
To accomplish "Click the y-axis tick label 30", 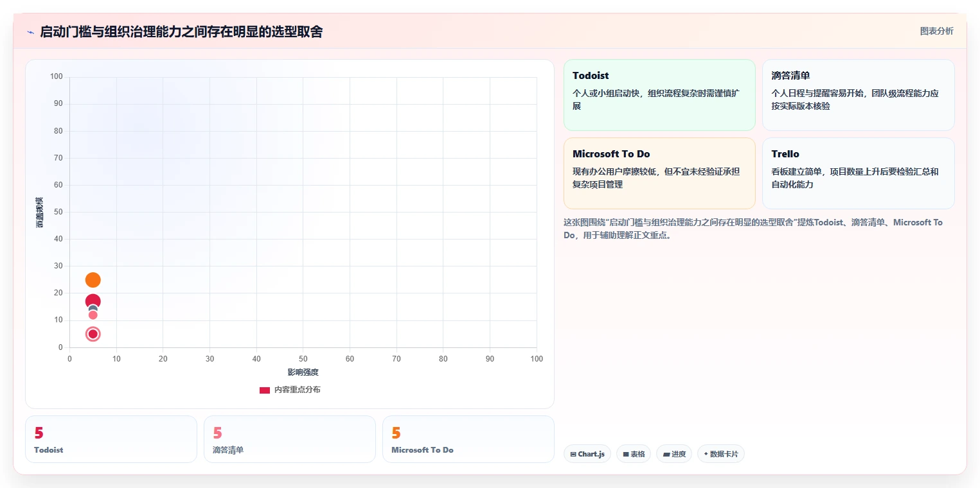I will click(x=58, y=266).
